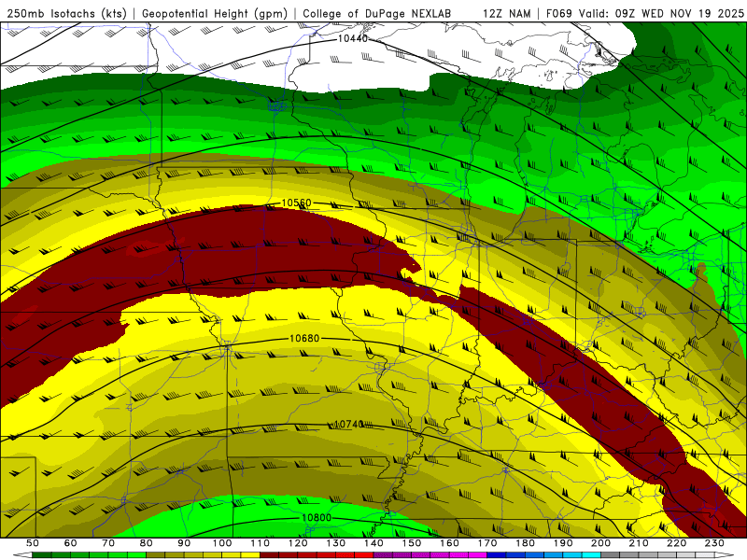The image size is (747, 560).
Task: Pick the purple swatch starting at 140
Action: (x=383, y=555)
